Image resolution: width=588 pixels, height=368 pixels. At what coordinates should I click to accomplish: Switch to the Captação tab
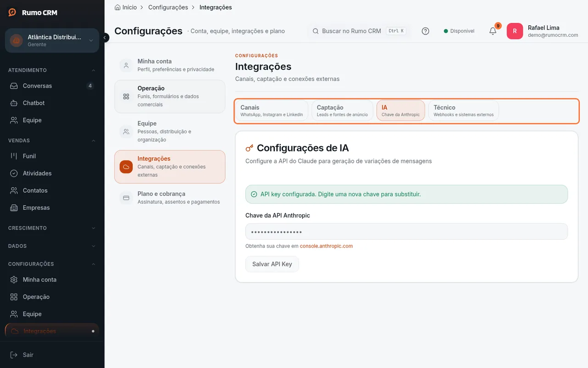[x=342, y=111]
